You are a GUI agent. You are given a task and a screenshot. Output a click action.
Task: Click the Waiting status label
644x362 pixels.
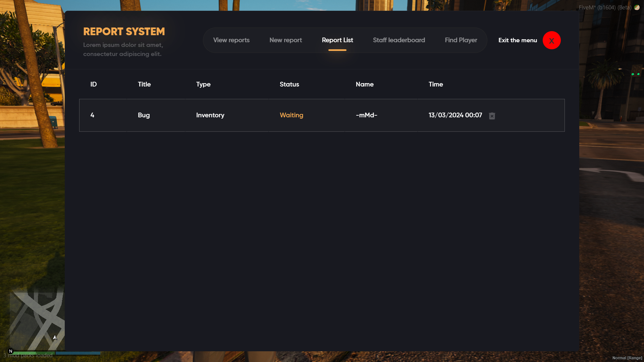click(291, 115)
